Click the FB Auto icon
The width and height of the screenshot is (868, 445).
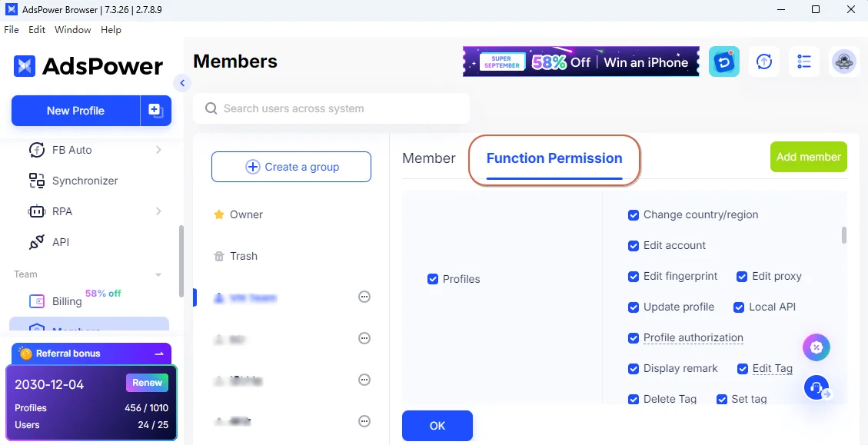[x=37, y=150]
